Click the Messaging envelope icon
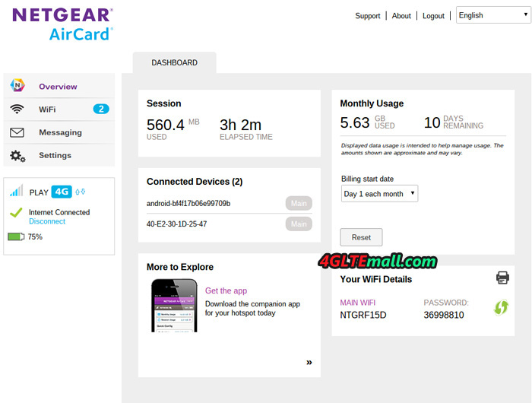Viewport: 532px width, 403px height. click(17, 132)
